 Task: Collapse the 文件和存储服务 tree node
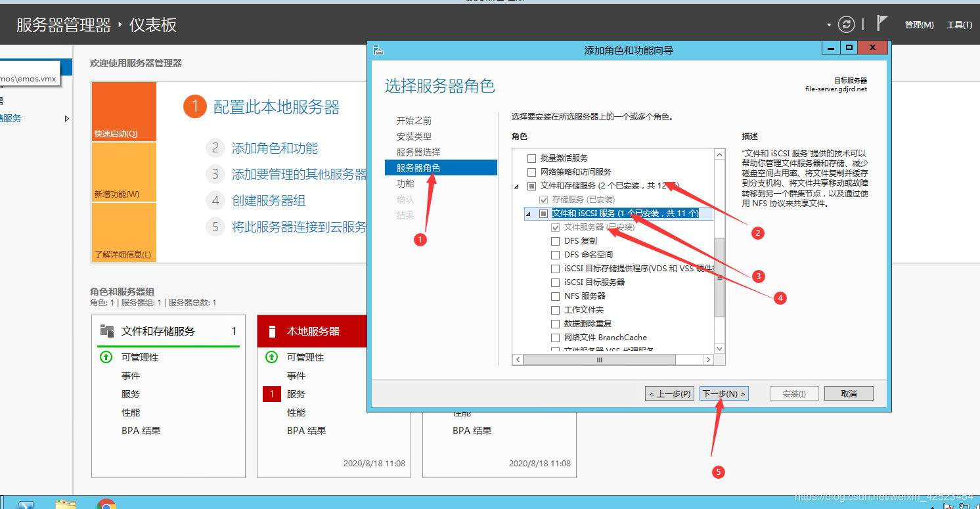[517, 187]
